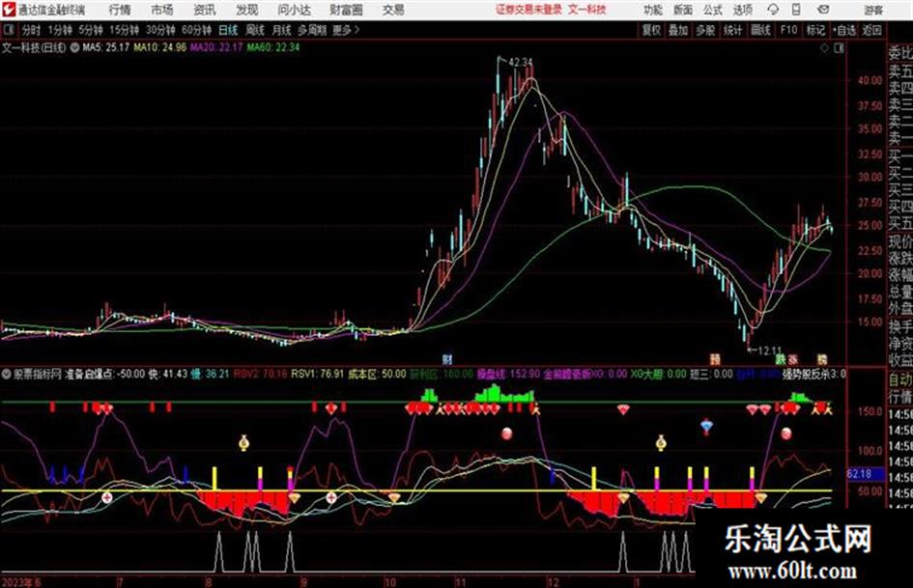The width and height of the screenshot is (913, 588).
Task: Click MA10: 24.96 value label
Action: pyautogui.click(x=160, y=47)
